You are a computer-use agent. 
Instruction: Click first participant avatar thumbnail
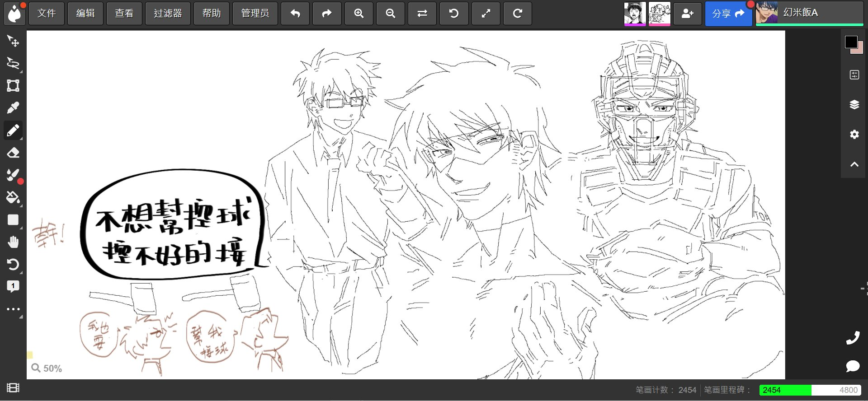tap(635, 14)
